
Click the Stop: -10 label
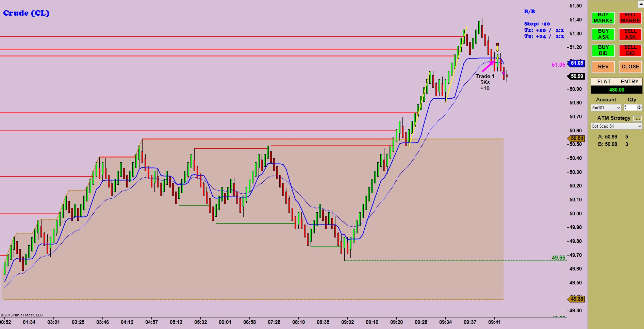537,24
